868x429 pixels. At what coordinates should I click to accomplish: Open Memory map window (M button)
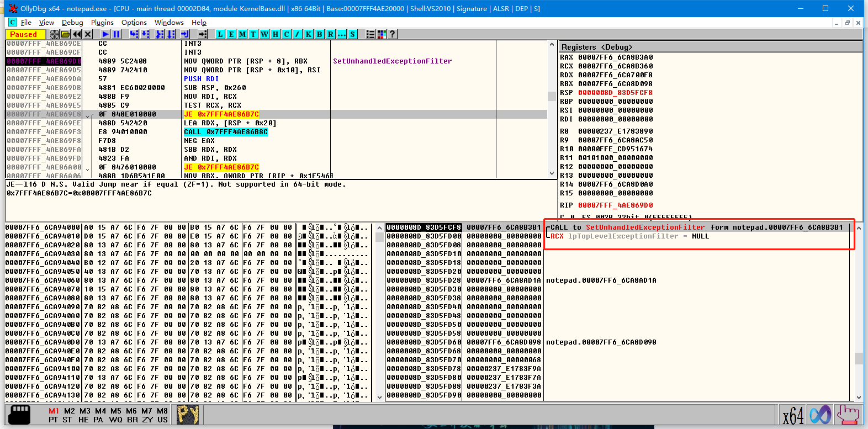point(242,34)
